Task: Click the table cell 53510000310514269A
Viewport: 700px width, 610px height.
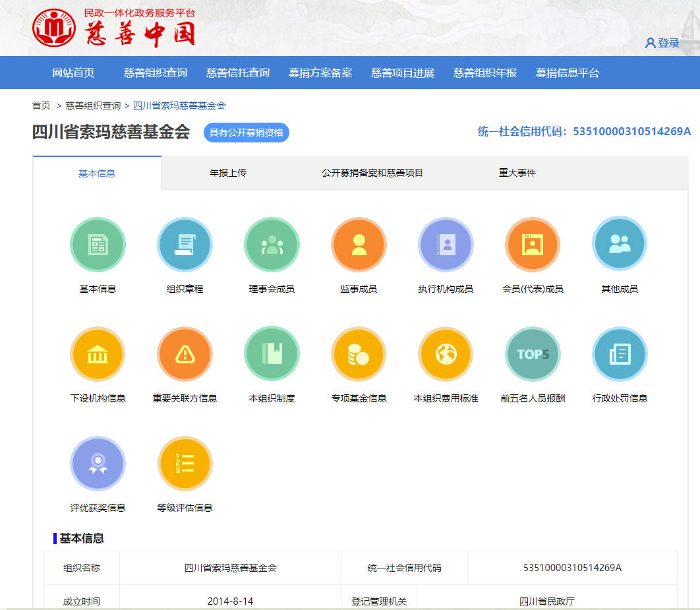Action: pyautogui.click(x=572, y=568)
